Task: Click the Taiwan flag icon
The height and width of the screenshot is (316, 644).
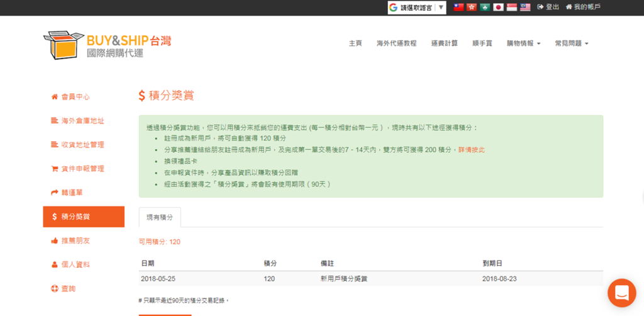Action: (458, 8)
